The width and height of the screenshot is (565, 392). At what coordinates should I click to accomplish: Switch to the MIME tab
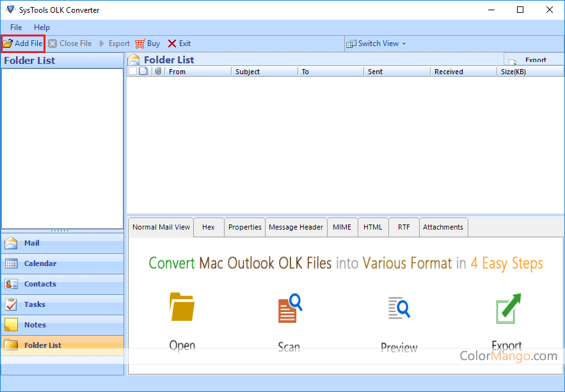(342, 227)
